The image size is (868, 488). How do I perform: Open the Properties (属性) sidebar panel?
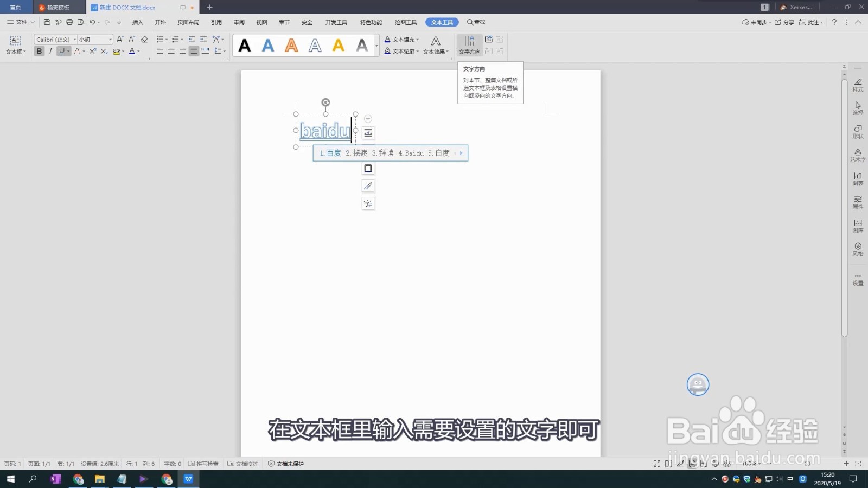(x=858, y=202)
